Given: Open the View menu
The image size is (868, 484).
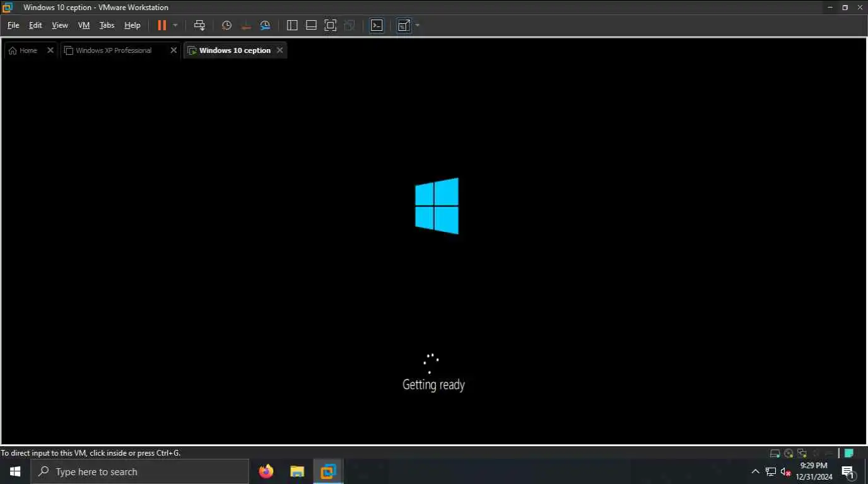Looking at the screenshot, I should tap(60, 25).
